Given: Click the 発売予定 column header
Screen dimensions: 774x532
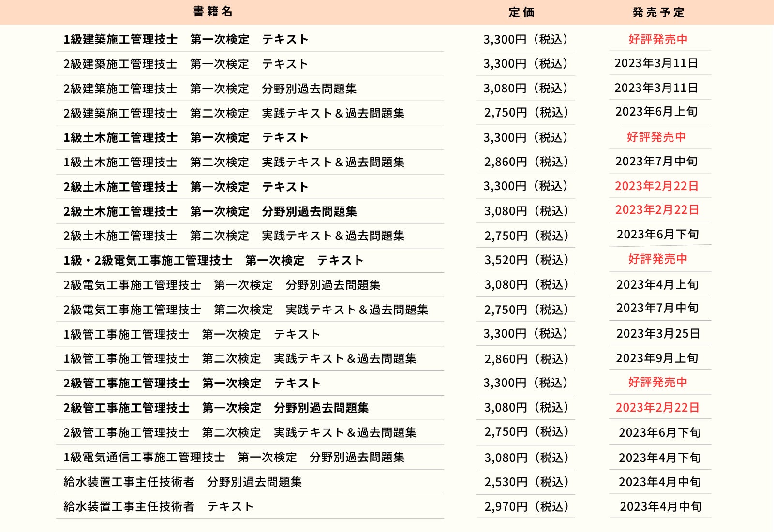Looking at the screenshot, I should click(x=658, y=13).
